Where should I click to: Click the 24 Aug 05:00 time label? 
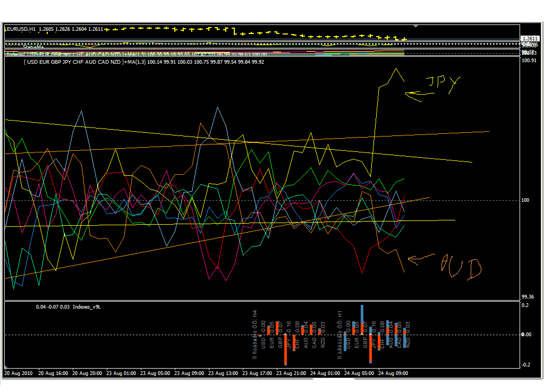point(359,373)
